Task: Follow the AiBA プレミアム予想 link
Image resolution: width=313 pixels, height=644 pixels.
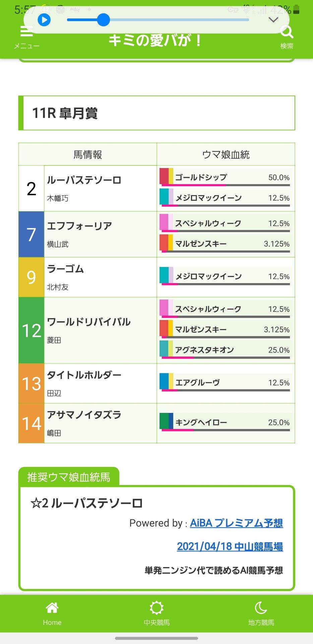Action: (x=236, y=523)
